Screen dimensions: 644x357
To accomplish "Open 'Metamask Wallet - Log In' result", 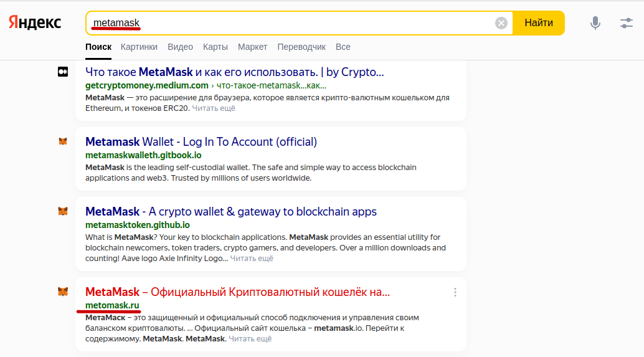I will (x=201, y=141).
